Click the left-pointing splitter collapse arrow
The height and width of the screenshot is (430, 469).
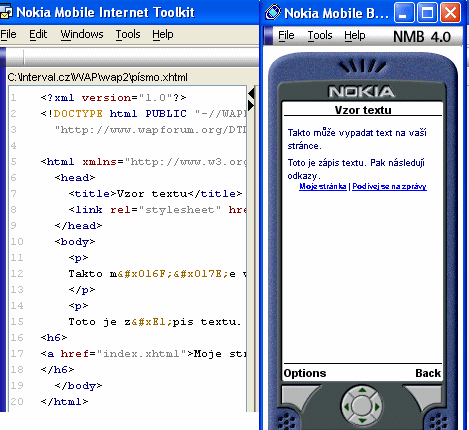point(251,94)
